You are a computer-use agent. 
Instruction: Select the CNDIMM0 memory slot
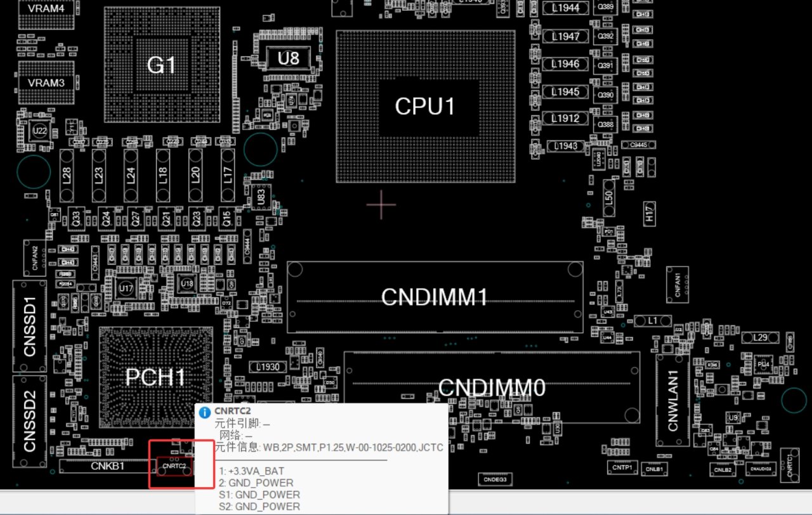coord(492,388)
